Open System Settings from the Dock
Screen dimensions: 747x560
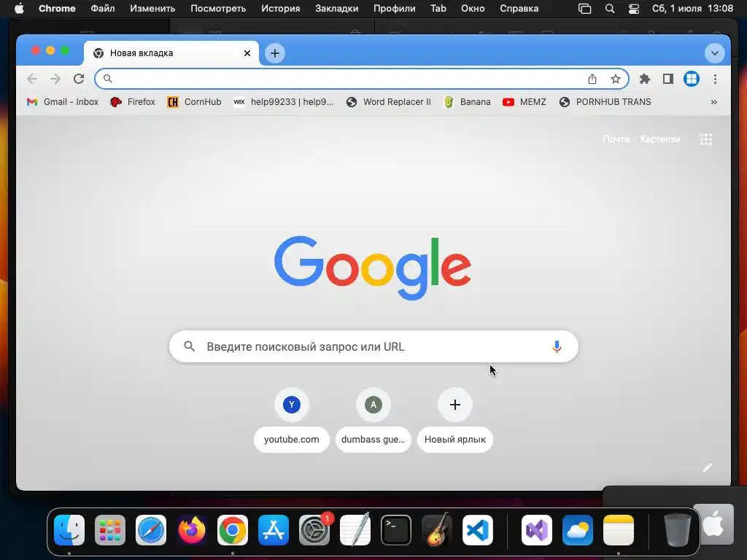(x=314, y=530)
